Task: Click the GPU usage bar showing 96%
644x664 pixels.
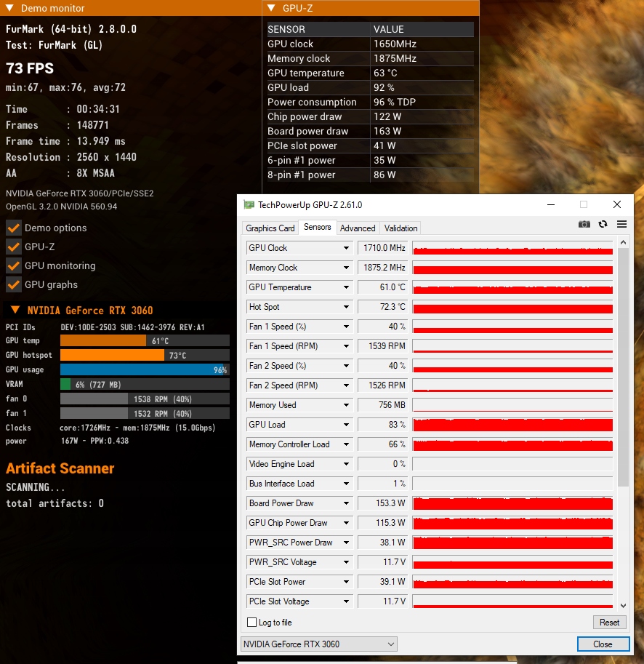Action: pyautogui.click(x=145, y=369)
